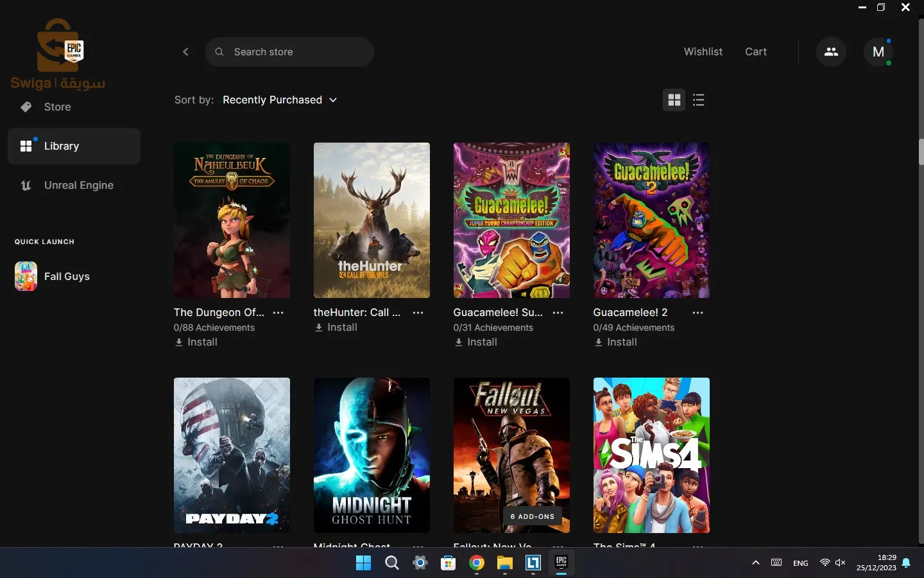Open the friends list icon
This screenshot has width=924, height=578.
point(831,52)
